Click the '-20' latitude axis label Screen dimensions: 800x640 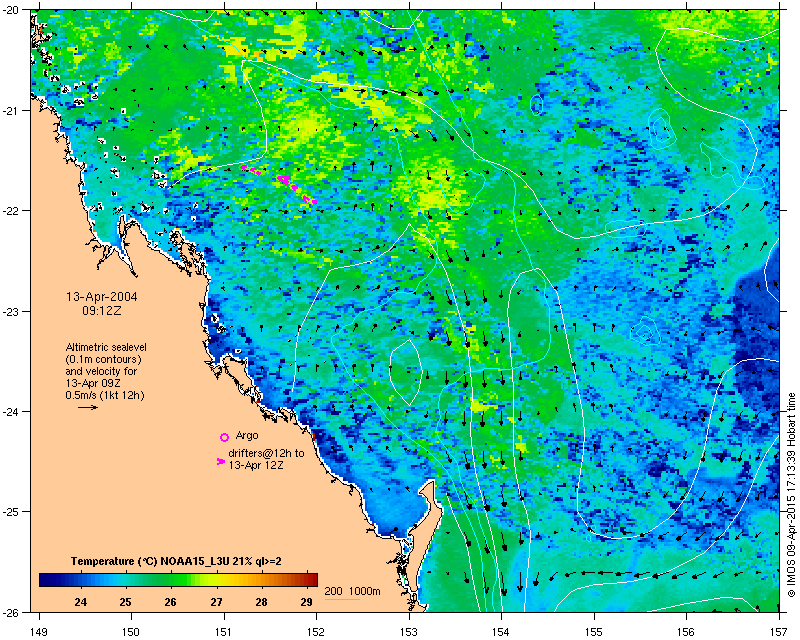click(11, 10)
